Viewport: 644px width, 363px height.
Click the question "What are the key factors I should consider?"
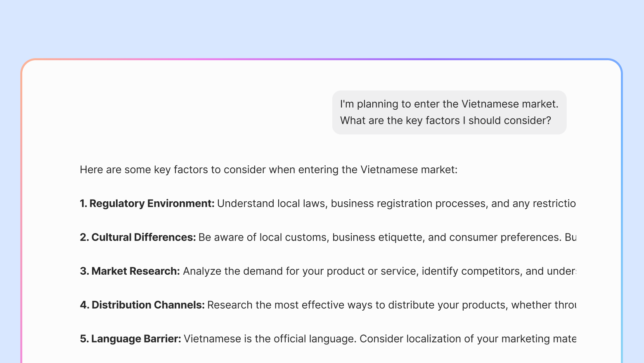[x=445, y=120]
